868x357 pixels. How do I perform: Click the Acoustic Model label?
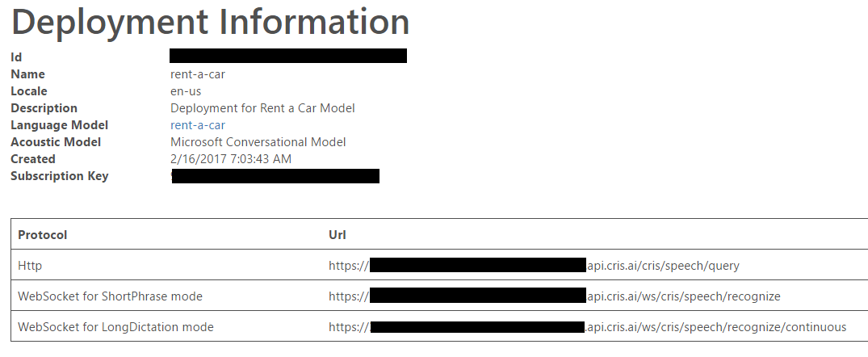tap(56, 142)
